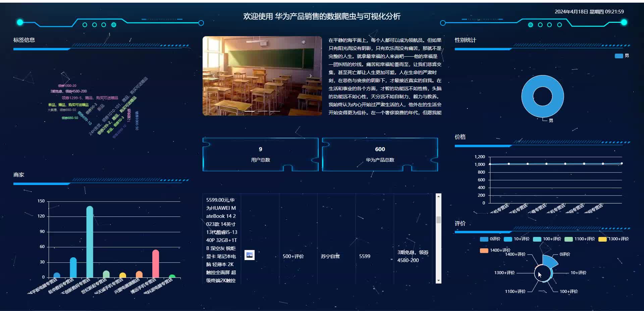
Task: Open the product image thumbnail in table
Action: click(249, 255)
